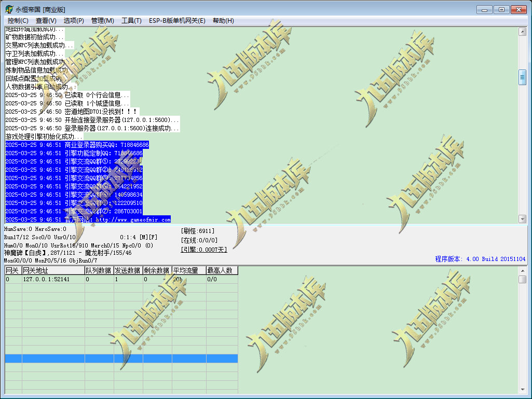
Task: Select log line 引擎交流QQ群⑦: 286703001
Action: (74, 211)
